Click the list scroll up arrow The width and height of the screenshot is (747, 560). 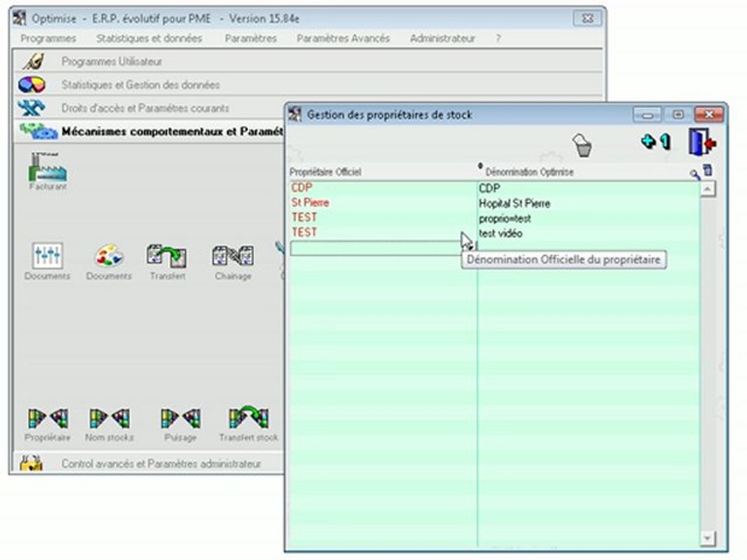[707, 189]
